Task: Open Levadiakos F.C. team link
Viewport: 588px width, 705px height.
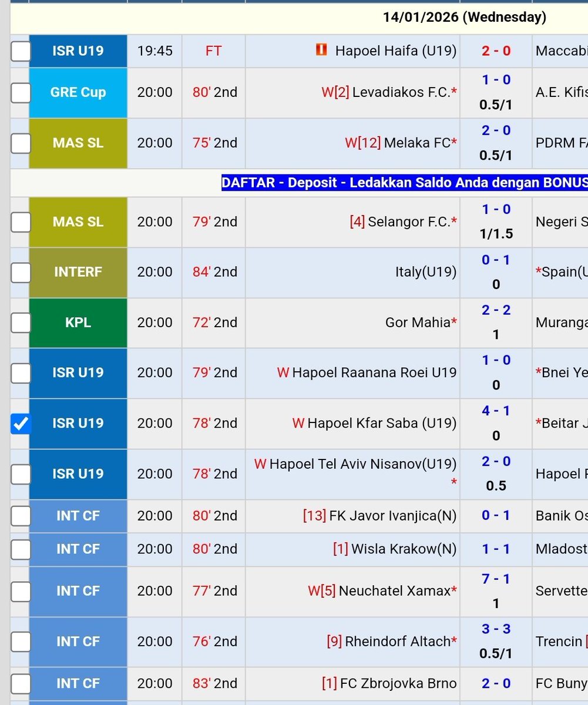Action: click(401, 92)
